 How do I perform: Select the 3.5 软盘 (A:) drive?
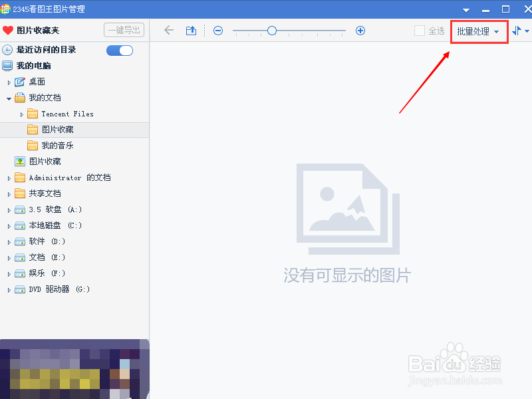point(55,209)
